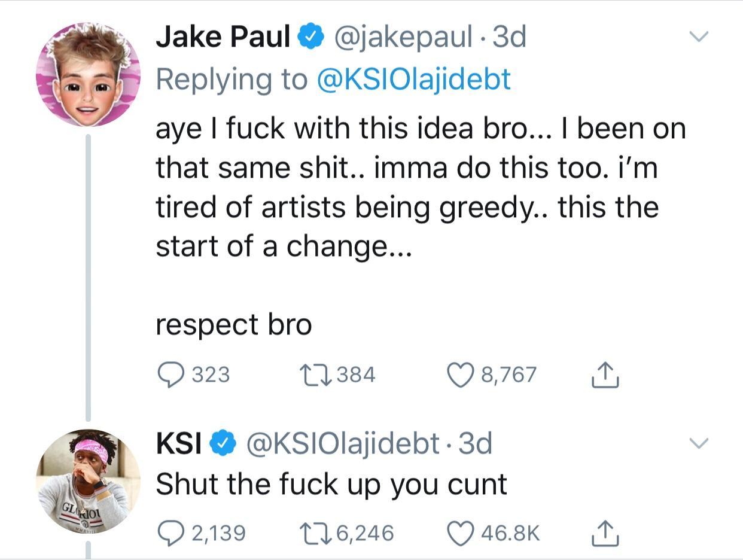743x560 pixels.
Task: Like KSI's tweet with heart icon
Action: click(461, 532)
